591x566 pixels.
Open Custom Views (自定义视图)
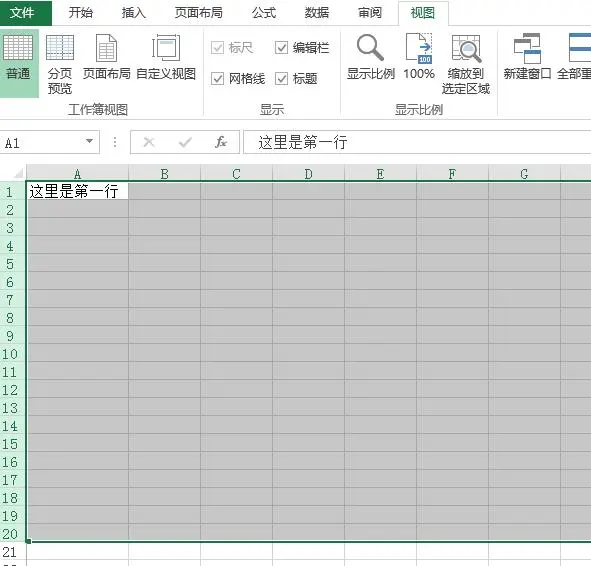pos(166,57)
